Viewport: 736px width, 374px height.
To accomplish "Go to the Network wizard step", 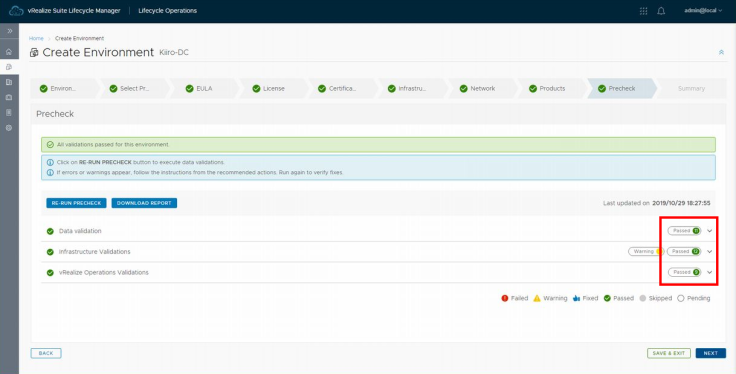I will click(481, 88).
